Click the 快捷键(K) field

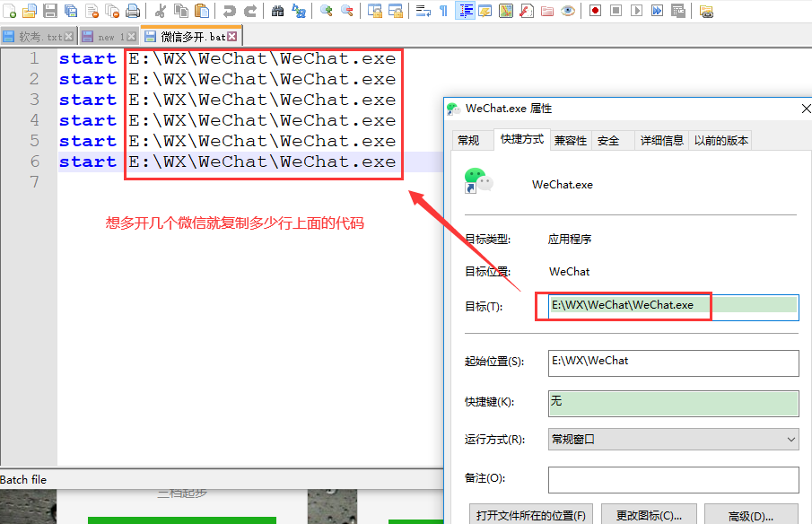(673, 404)
